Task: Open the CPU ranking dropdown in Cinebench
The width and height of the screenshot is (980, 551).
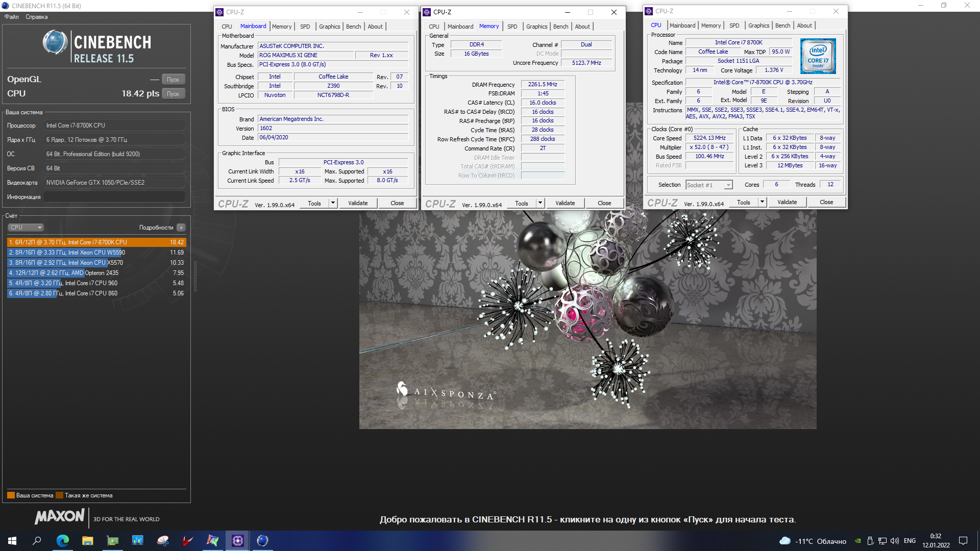Action: [x=26, y=228]
